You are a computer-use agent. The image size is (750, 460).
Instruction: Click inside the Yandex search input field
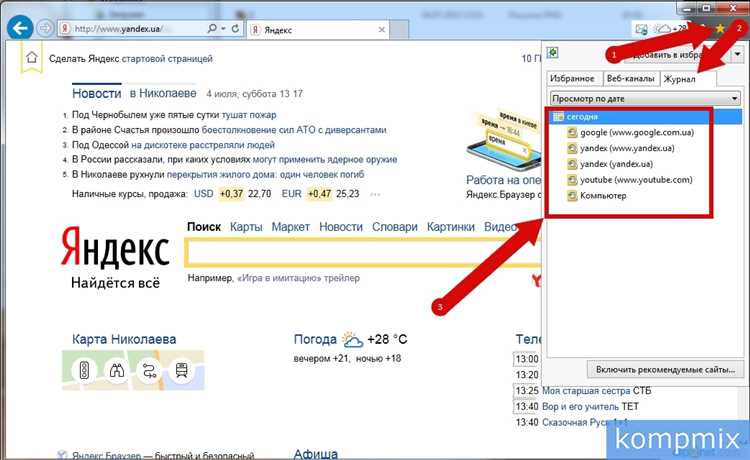point(364,253)
